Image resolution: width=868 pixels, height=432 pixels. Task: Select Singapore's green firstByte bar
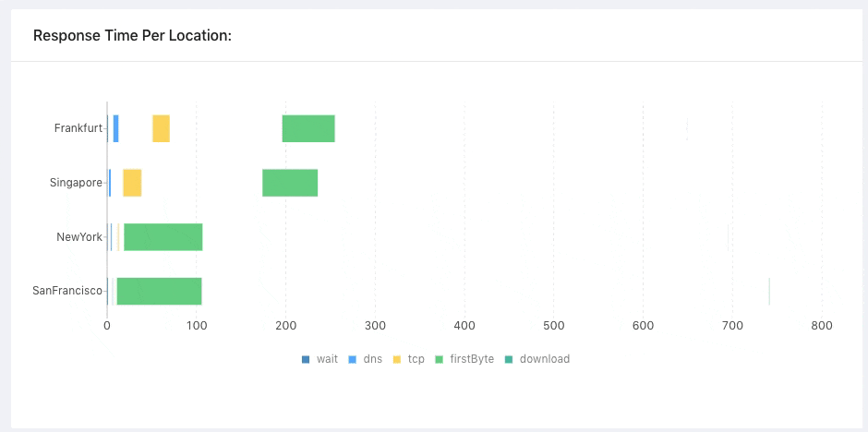(x=290, y=183)
